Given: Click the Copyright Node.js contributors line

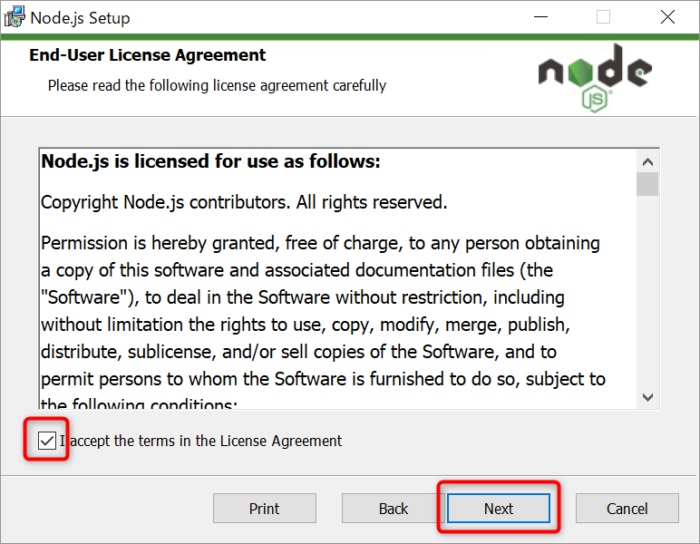Looking at the screenshot, I should click(x=243, y=202).
